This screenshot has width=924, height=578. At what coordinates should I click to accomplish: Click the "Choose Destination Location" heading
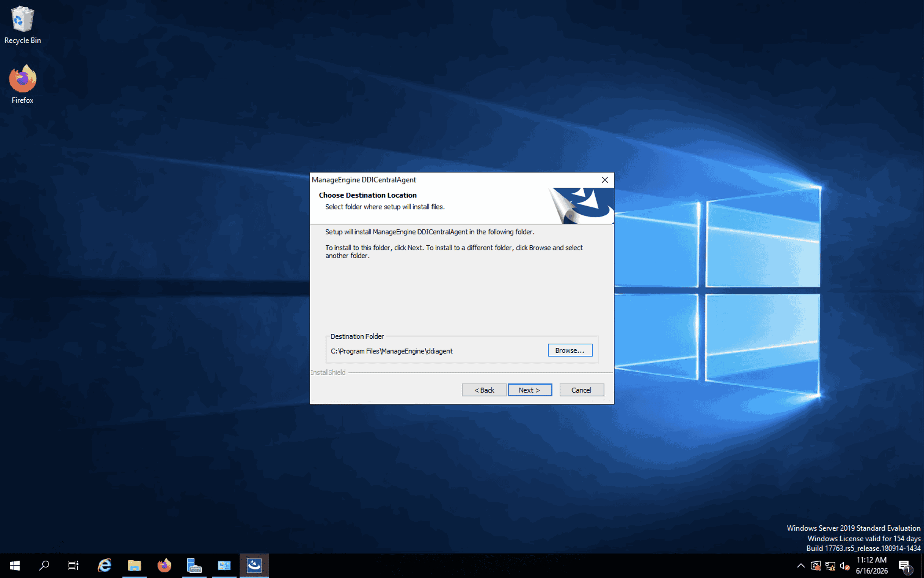[368, 195]
